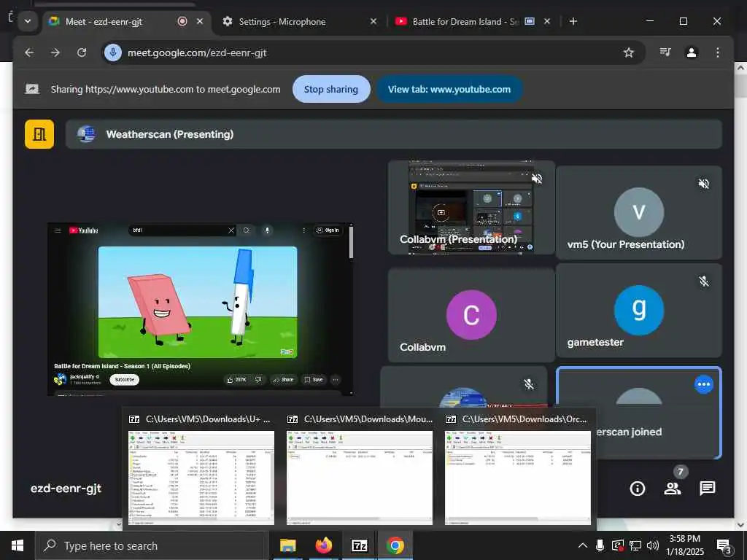
Task: Open a new Chrome tab
Action: (x=573, y=21)
